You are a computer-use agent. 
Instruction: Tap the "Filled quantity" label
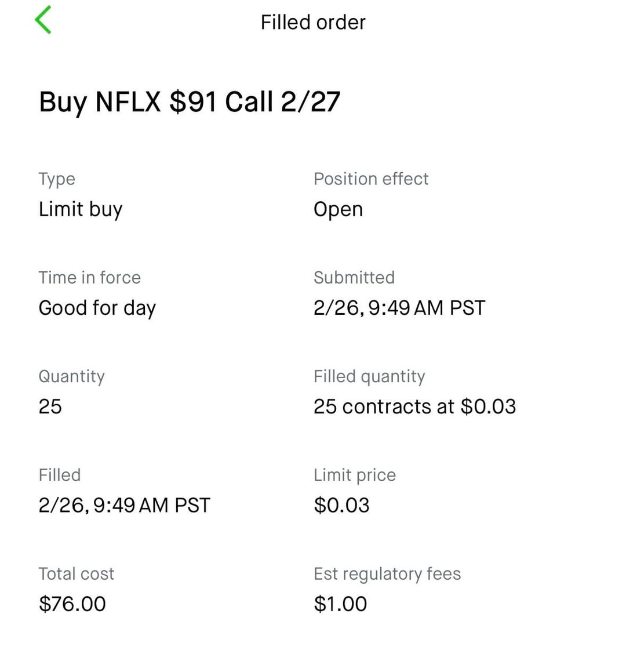coord(369,376)
